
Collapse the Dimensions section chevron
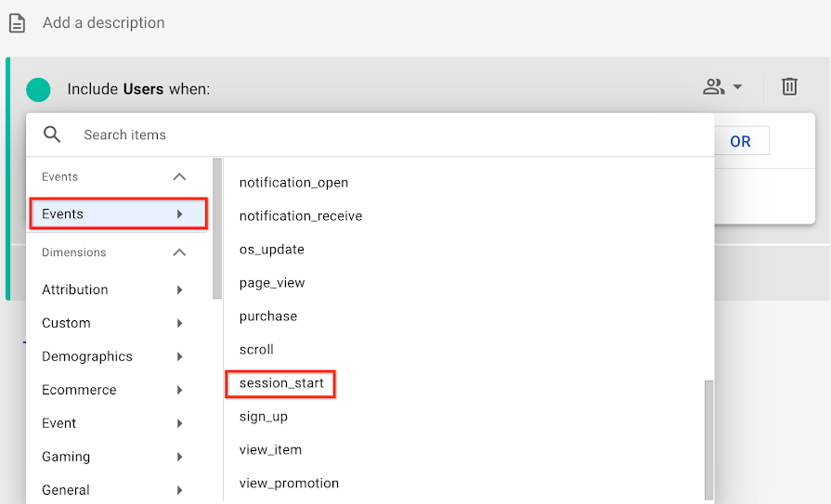179,252
